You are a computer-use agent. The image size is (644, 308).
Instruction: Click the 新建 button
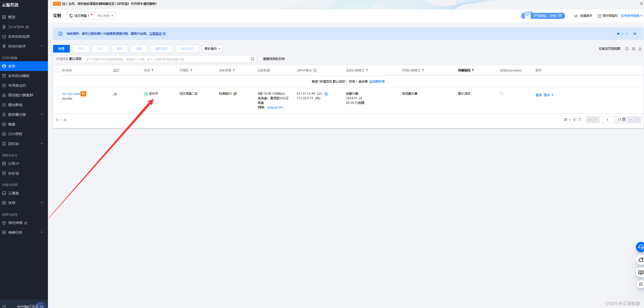pyautogui.click(x=61, y=49)
